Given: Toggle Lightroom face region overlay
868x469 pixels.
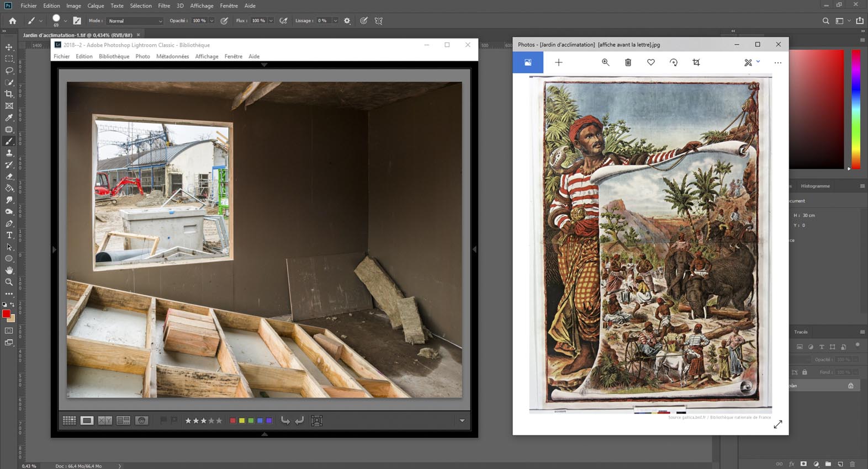Looking at the screenshot, I should [x=316, y=420].
